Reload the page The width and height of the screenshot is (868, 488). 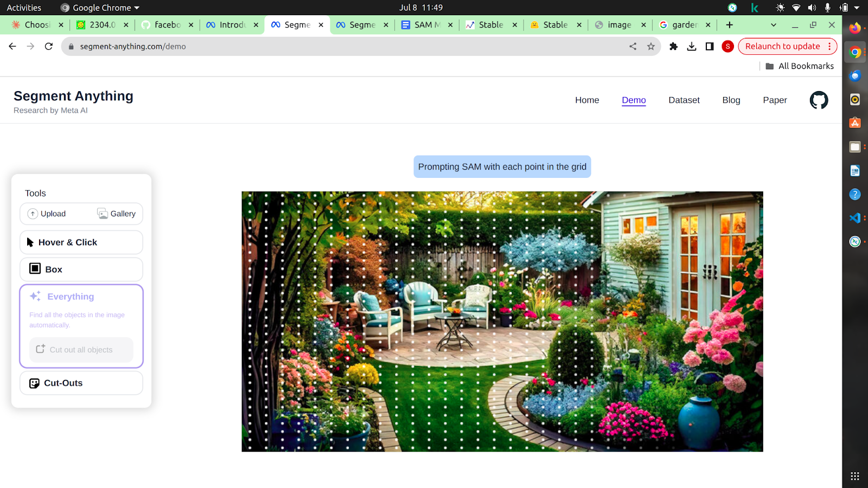(49, 47)
